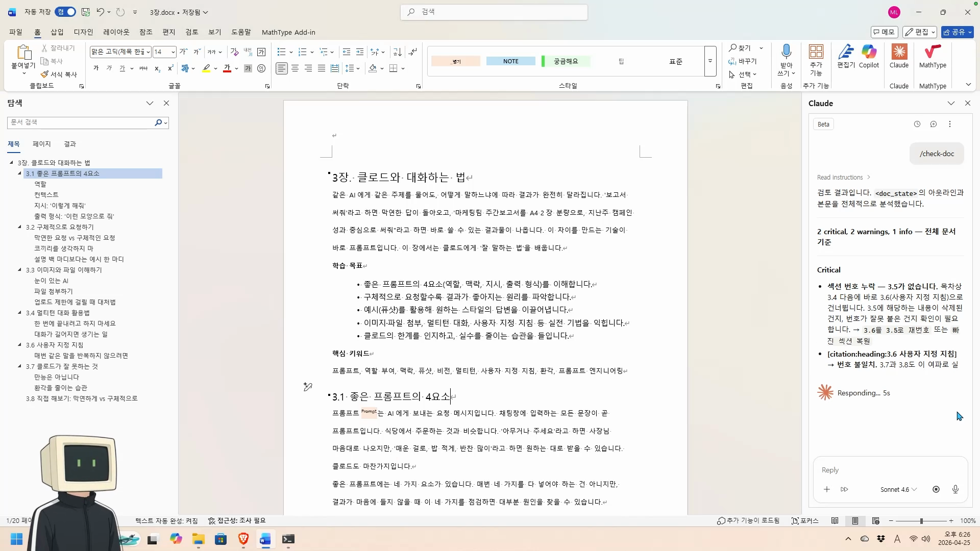980x551 pixels.
Task: Toggle bold formatting button
Action: pos(96,68)
